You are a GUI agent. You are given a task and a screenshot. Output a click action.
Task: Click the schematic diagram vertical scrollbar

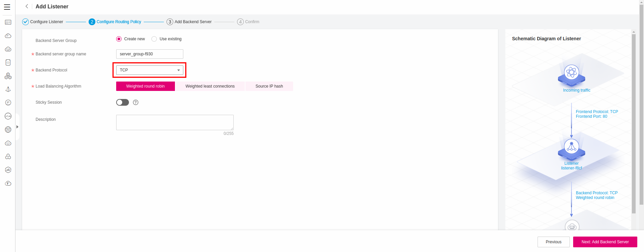(634, 124)
